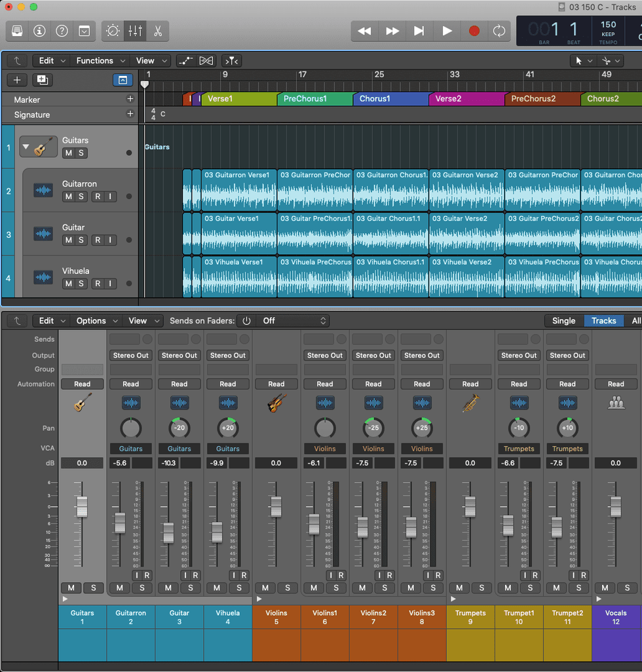Screen dimensions: 642x672
Task: Select the Tracks mixer tab
Action: coord(603,321)
